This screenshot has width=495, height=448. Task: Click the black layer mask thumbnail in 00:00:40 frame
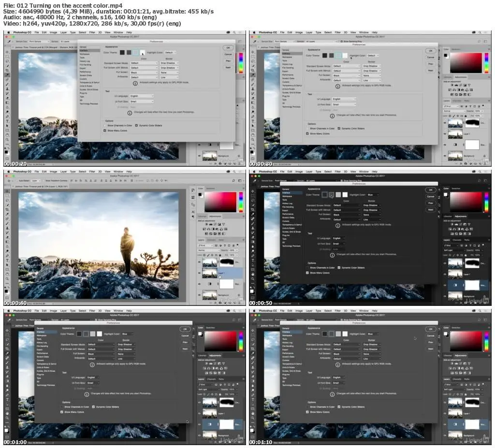point(227,262)
